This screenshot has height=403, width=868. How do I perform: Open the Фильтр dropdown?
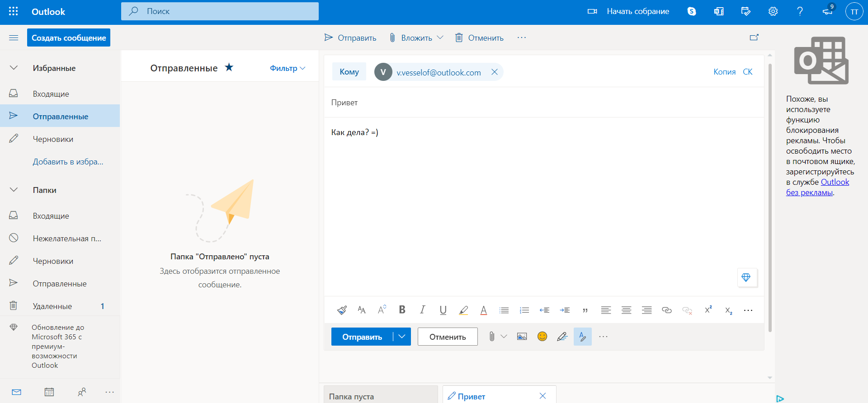(288, 68)
